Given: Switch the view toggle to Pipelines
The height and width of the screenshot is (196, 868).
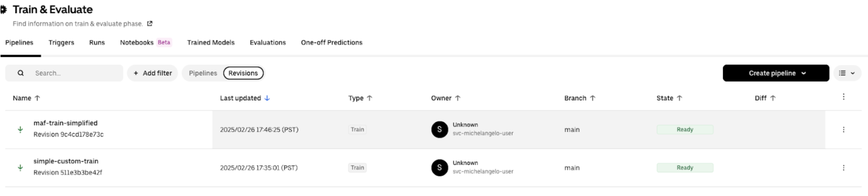Looking at the screenshot, I should [x=203, y=73].
